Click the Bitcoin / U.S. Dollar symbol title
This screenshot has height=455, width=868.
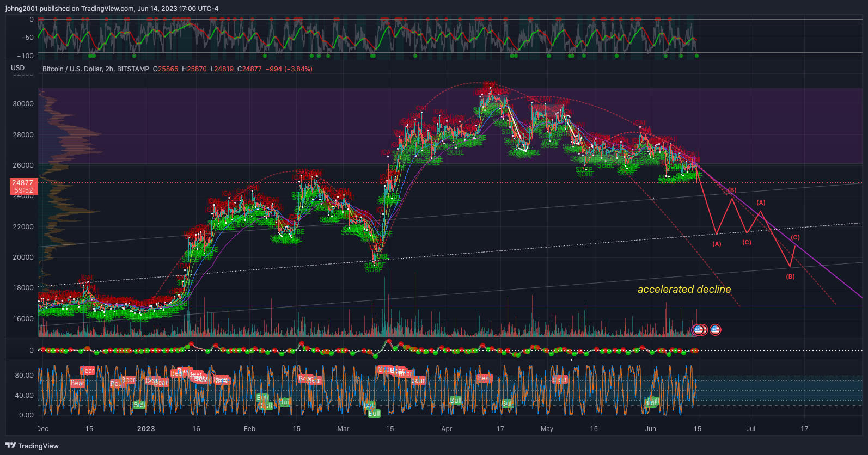[x=96, y=69]
